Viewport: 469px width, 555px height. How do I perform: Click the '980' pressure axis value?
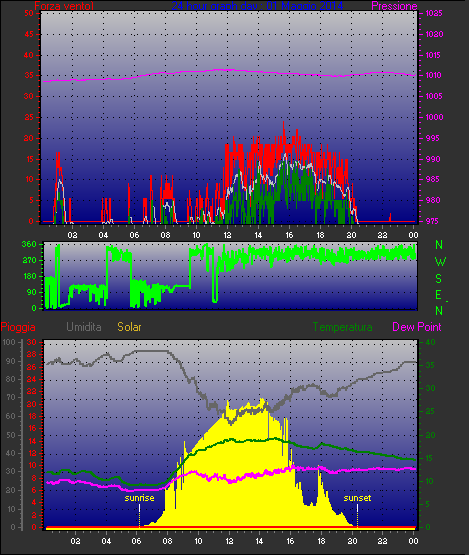click(432, 200)
